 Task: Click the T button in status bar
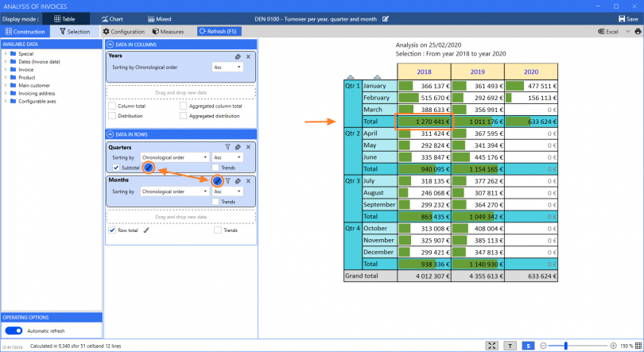point(510,346)
